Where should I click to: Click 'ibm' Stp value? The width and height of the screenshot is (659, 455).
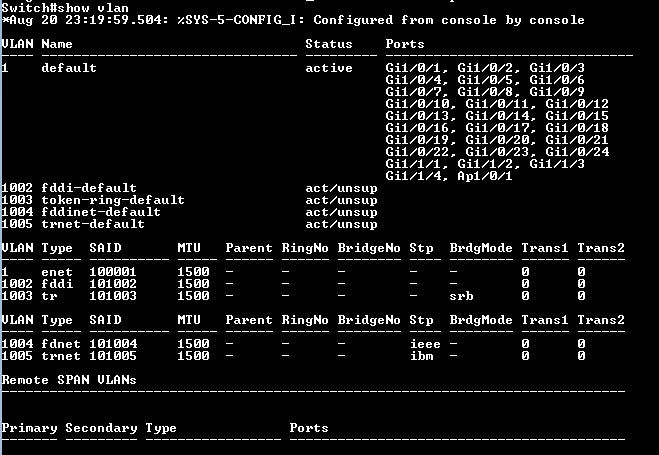(422, 356)
